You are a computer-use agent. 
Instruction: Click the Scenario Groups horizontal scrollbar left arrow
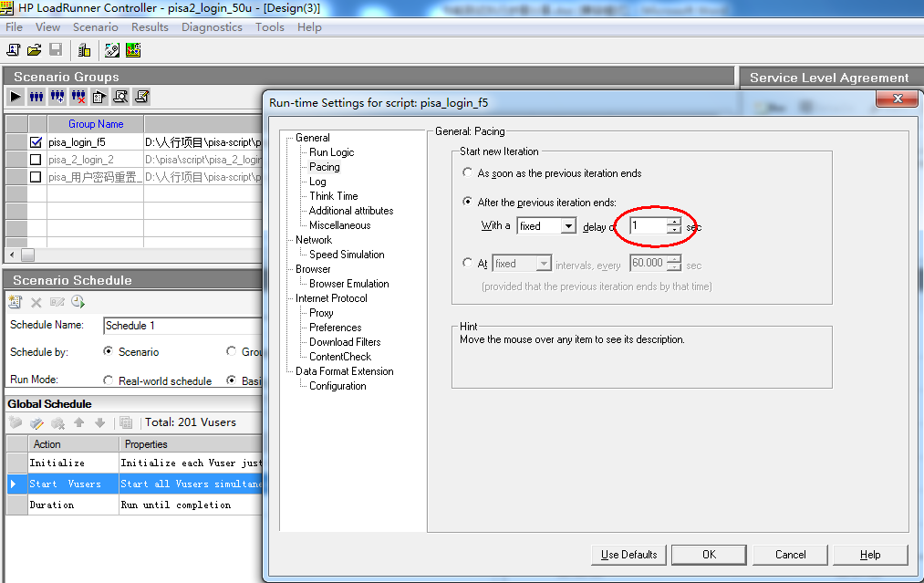point(13,255)
